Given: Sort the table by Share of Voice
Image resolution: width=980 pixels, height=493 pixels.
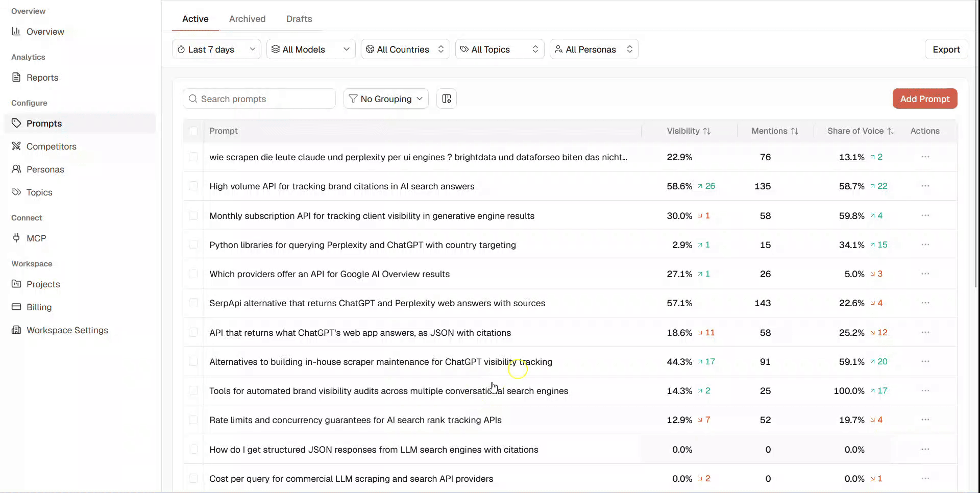Looking at the screenshot, I should pos(861,131).
